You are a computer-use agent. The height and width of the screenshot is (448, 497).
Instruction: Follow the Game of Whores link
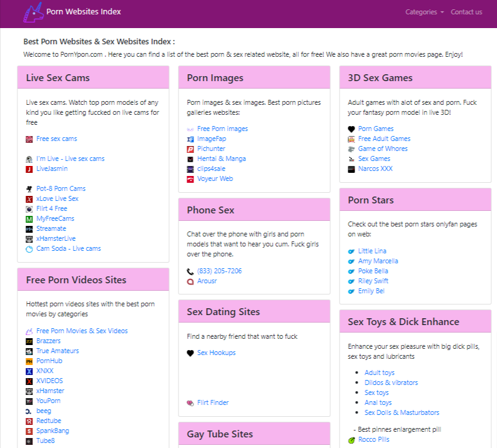click(x=382, y=149)
